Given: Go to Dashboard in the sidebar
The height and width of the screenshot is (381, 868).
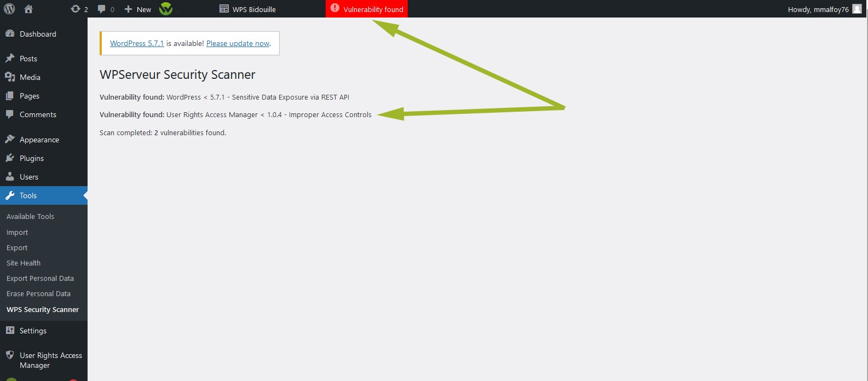Looking at the screenshot, I should pos(37,34).
